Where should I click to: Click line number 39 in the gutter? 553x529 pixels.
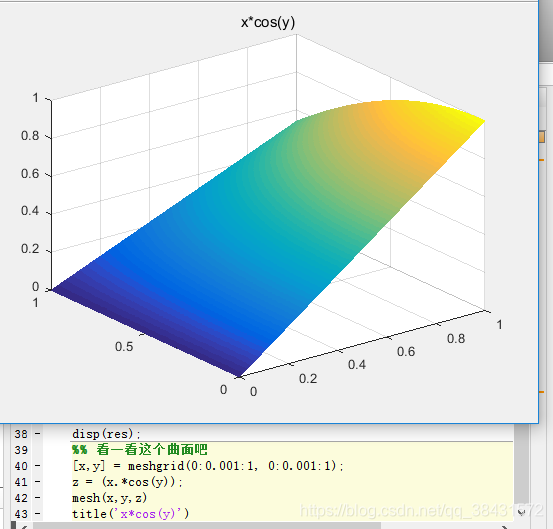(21, 450)
